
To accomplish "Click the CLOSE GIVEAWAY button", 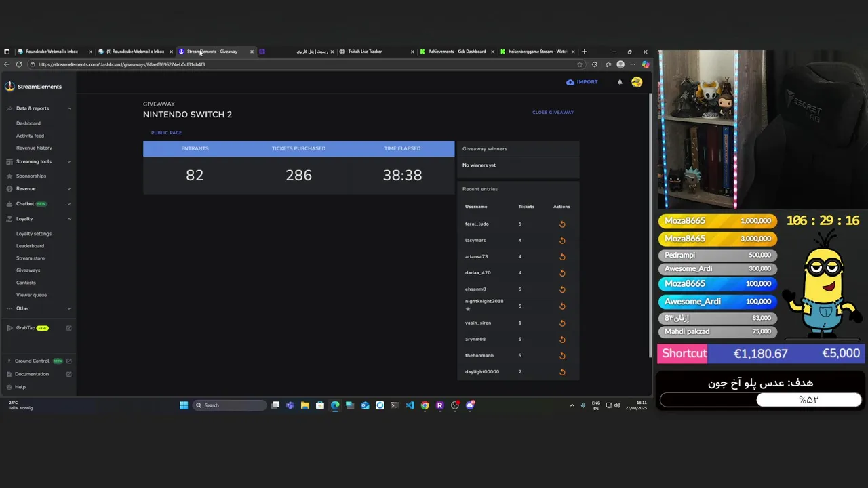I will coord(553,113).
